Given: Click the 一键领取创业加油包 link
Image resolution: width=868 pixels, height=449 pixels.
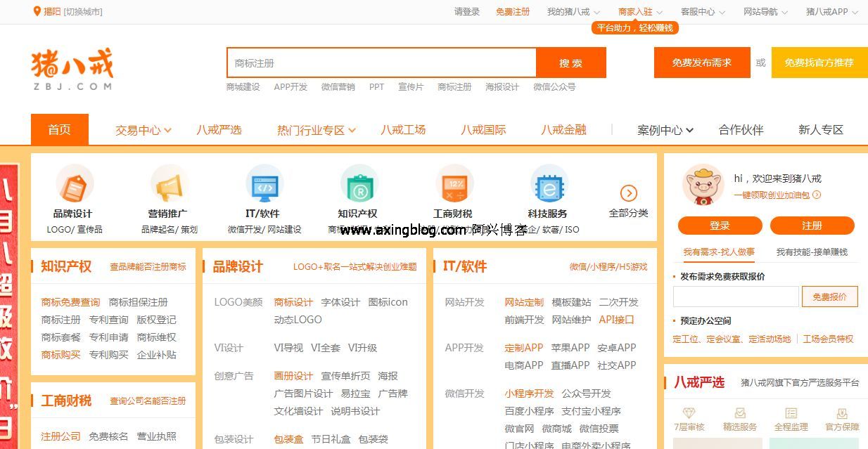Looking at the screenshot, I should click(x=772, y=195).
